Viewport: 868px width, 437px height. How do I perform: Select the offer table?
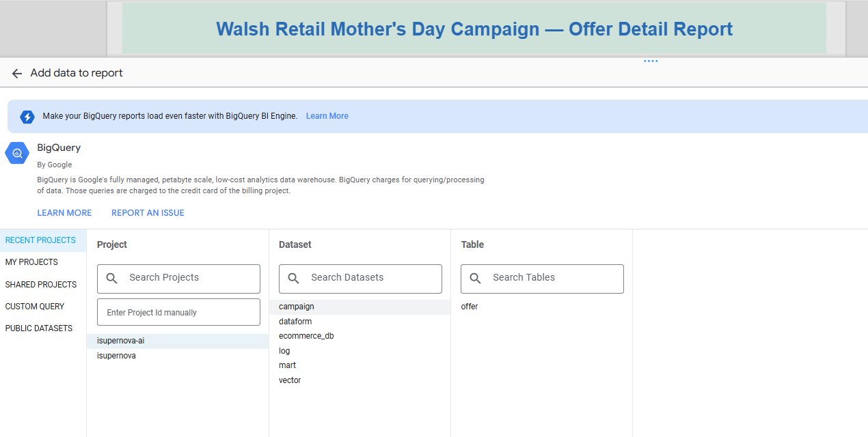click(x=541, y=307)
